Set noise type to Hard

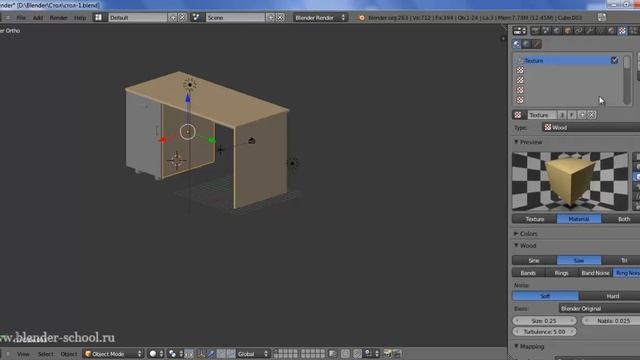click(x=610, y=296)
